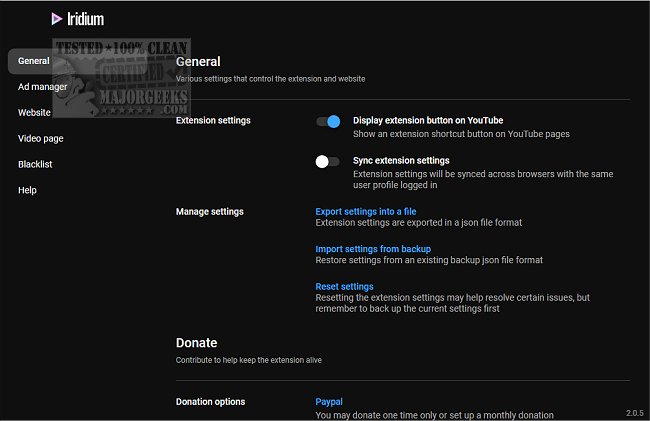Click the General page heading

198,62
